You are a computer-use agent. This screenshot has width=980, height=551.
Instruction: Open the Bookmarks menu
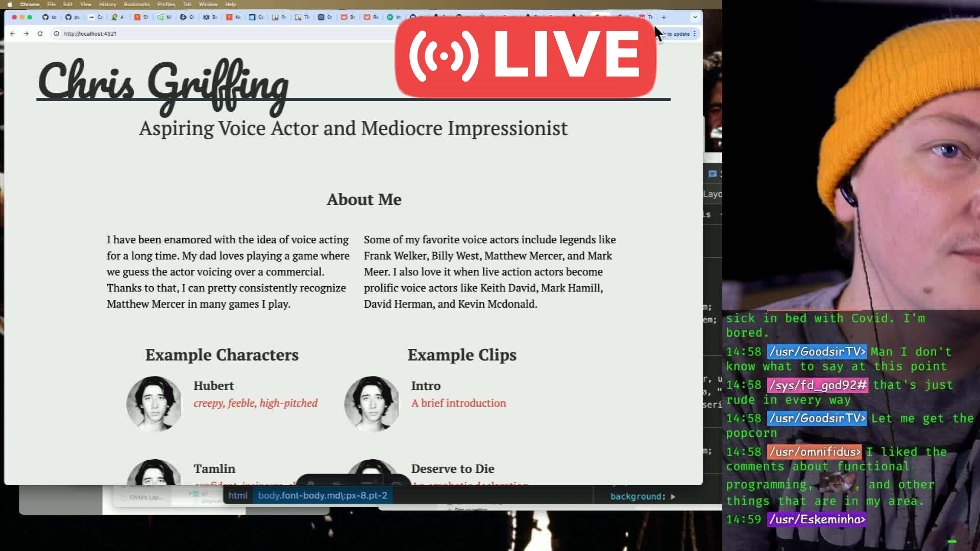136,4
